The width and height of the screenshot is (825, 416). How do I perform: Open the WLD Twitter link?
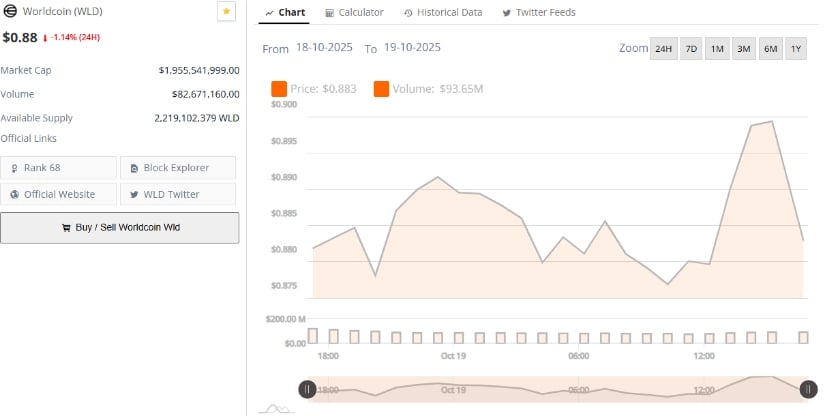[178, 194]
